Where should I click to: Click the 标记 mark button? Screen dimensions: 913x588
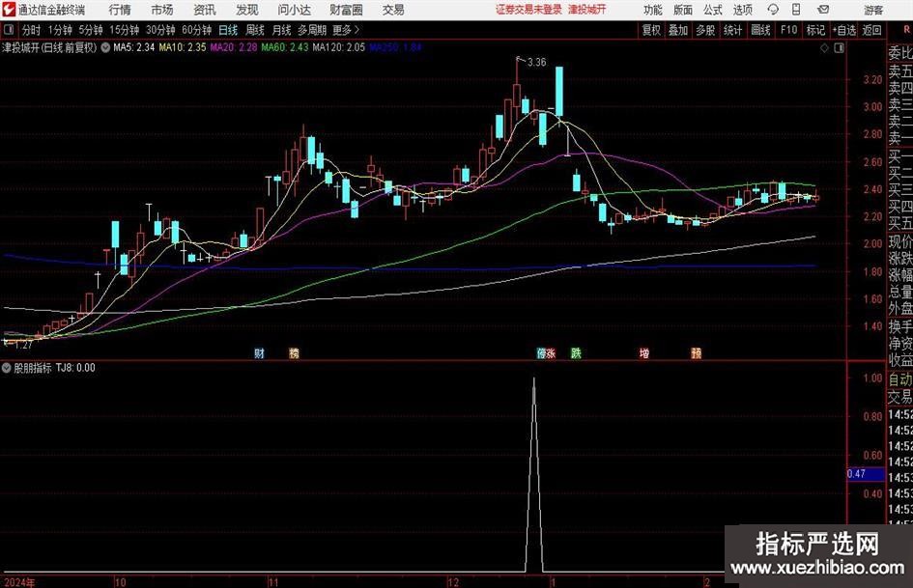pos(815,30)
